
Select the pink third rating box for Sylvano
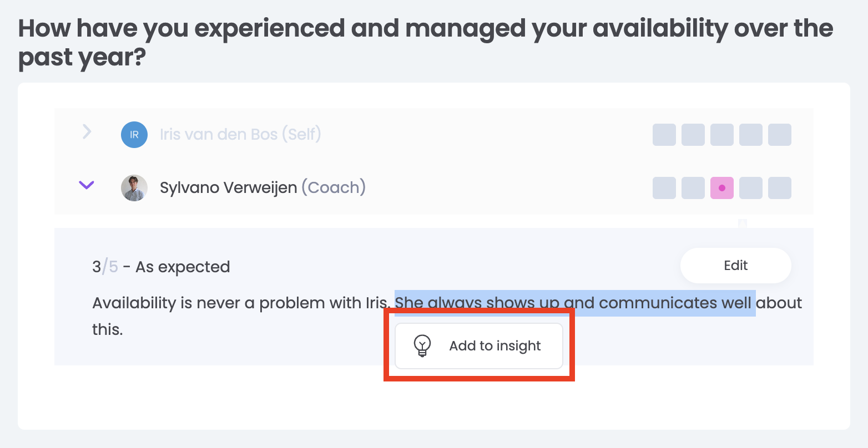pos(721,188)
